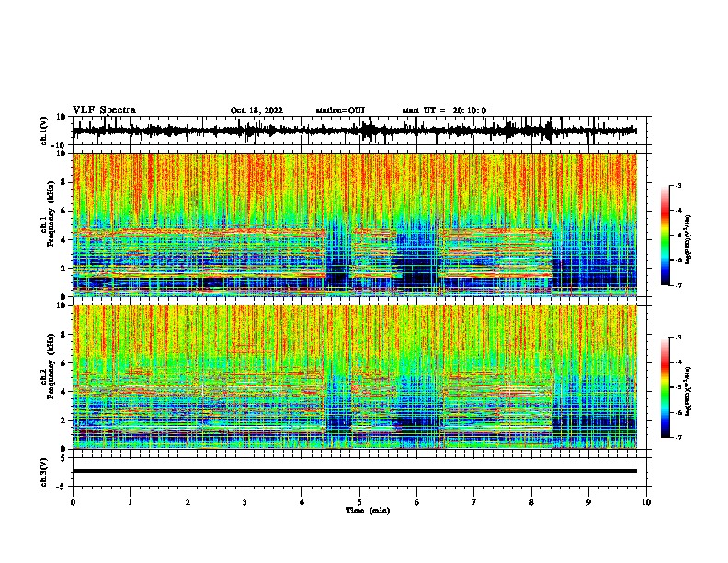This screenshot has height=563, width=728.
Task: Click the '3' tick on time axis
Action: pyautogui.click(x=245, y=502)
